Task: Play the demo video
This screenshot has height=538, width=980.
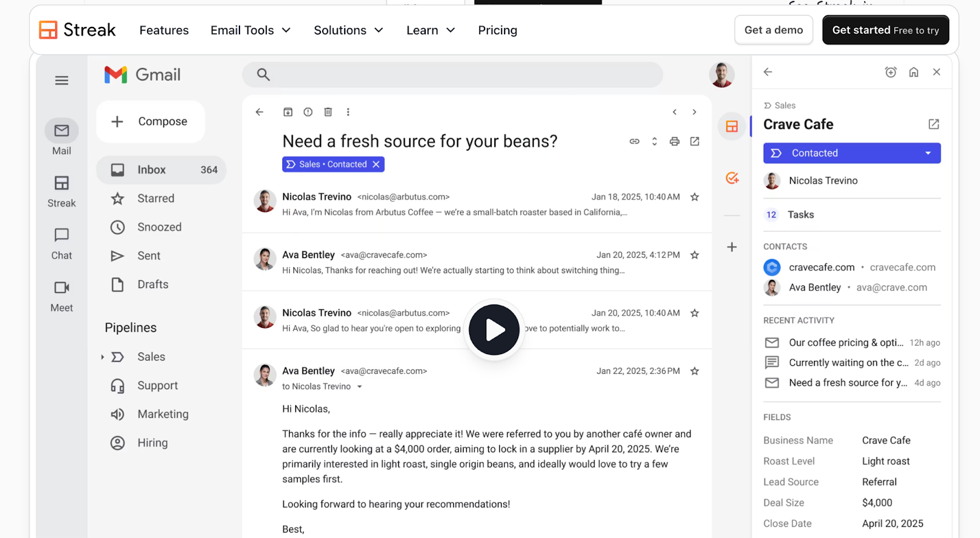Action: pyautogui.click(x=494, y=330)
